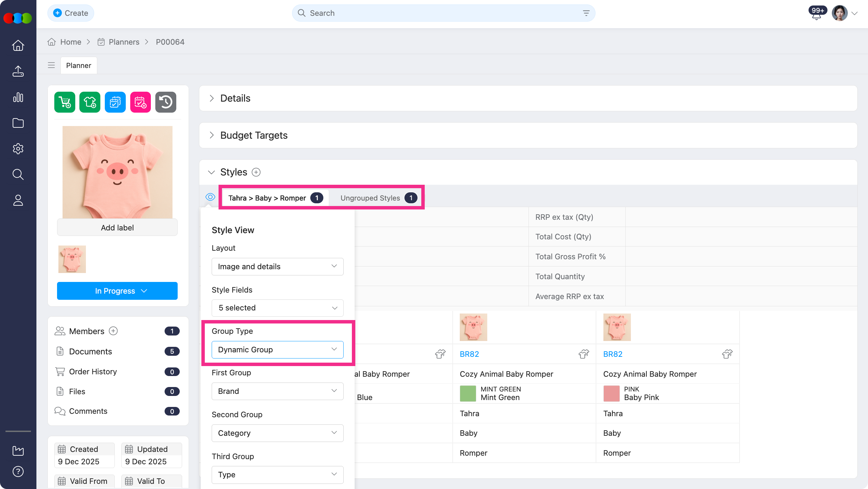The width and height of the screenshot is (868, 489).
Task: Open the Group Type Dynamic Group dropdown
Action: 277,350
